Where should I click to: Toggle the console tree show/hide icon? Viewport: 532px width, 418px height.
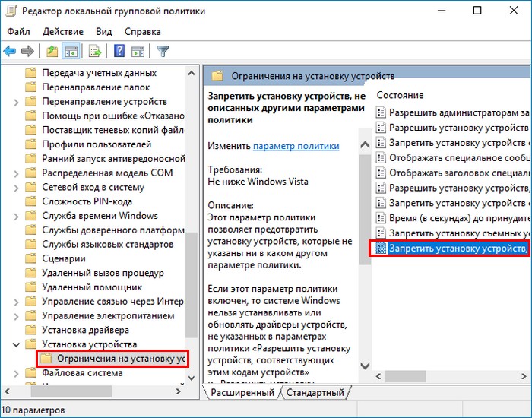click(x=71, y=51)
